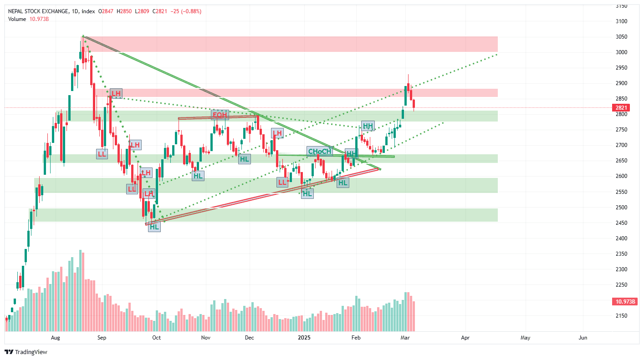644x360 pixels.
Task: Click the Sep label on the time axis
Action: (102, 338)
